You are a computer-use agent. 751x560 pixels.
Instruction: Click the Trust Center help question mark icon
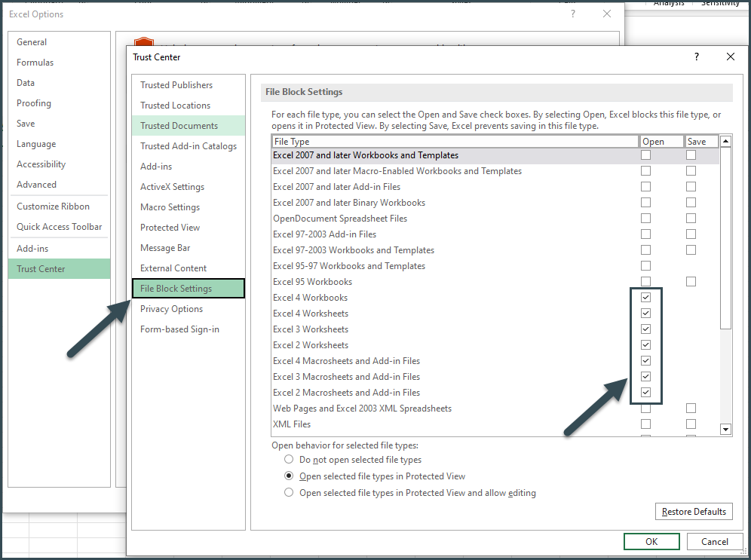[696, 57]
